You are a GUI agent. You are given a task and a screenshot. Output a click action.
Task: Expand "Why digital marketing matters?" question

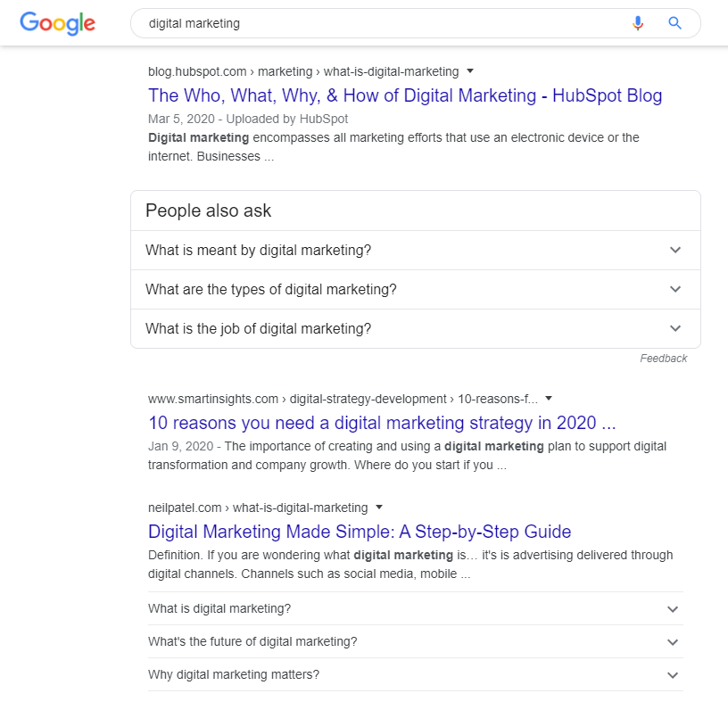coord(416,674)
